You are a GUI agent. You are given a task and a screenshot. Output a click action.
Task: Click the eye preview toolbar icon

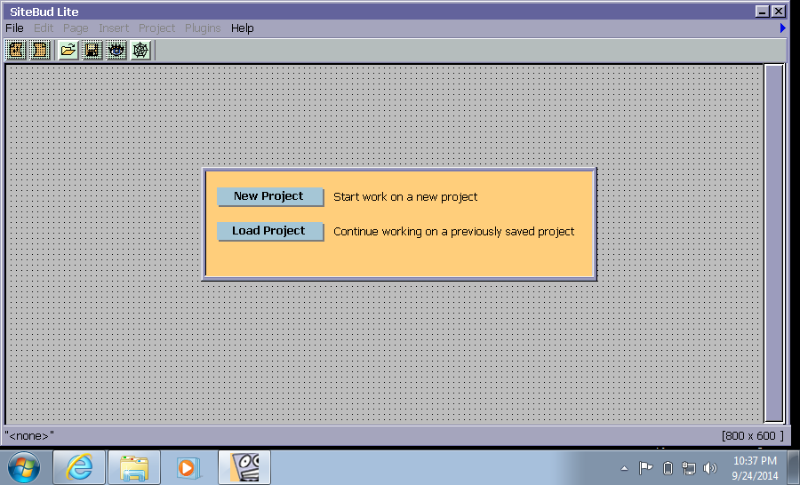coord(116,50)
